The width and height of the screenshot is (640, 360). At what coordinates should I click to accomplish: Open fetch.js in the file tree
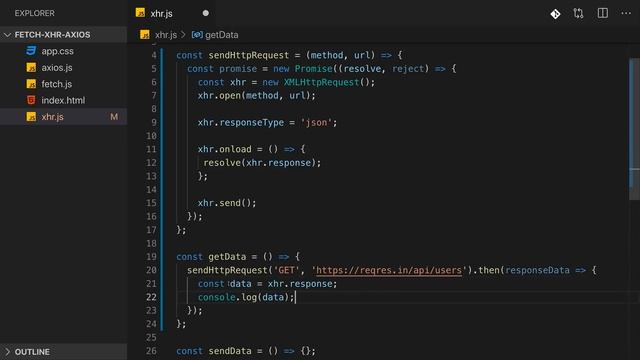(x=56, y=84)
